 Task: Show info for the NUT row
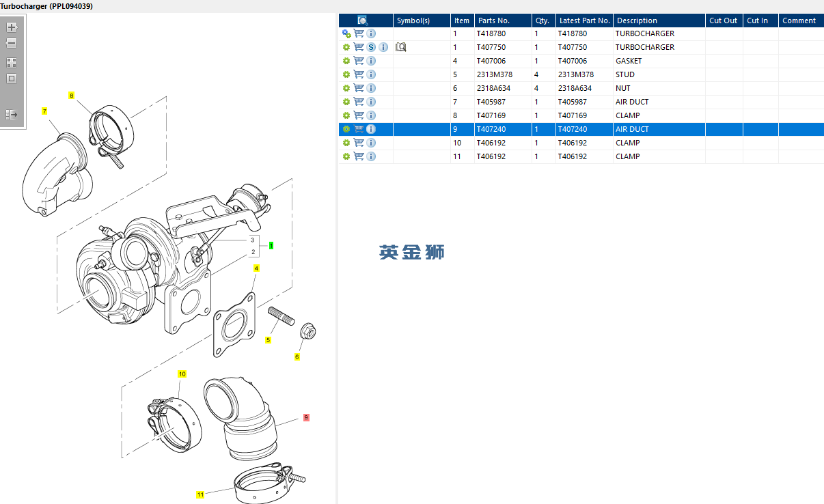click(371, 88)
